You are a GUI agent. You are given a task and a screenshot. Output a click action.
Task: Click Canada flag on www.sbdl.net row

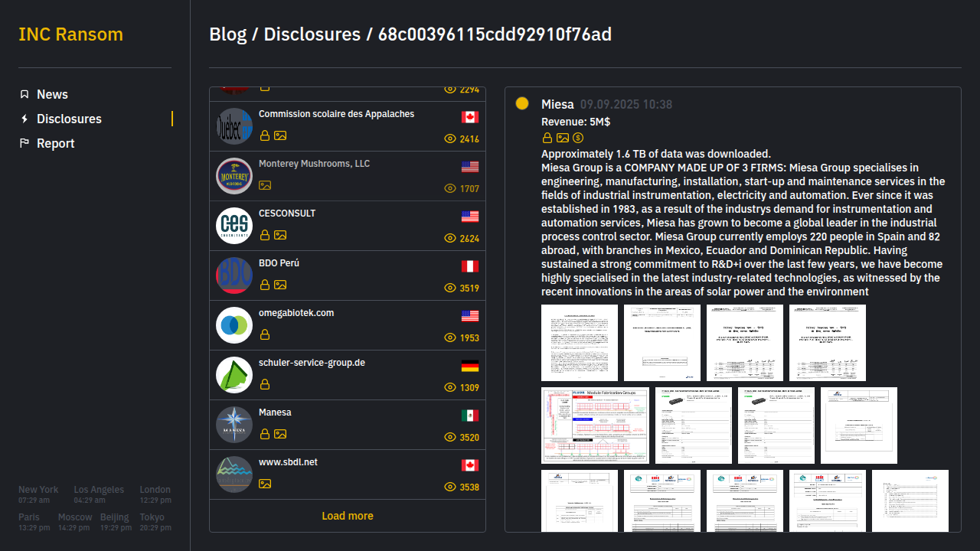pyautogui.click(x=470, y=465)
